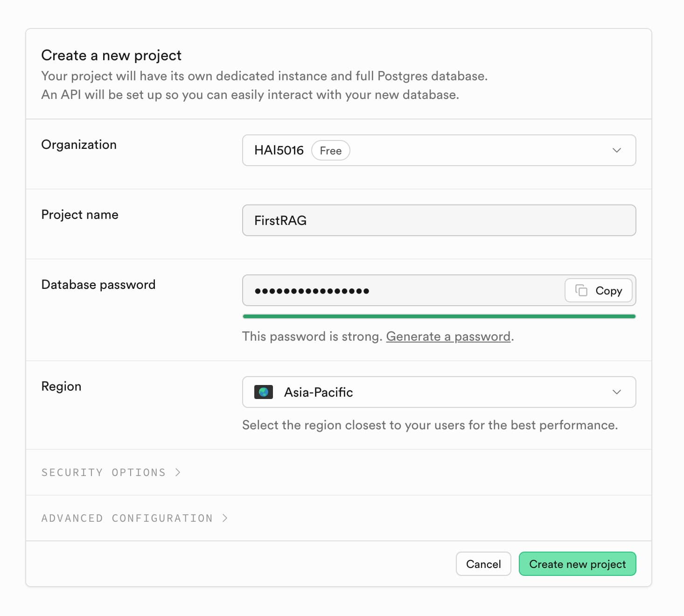
Task: Cancel the project creation
Action: point(483,564)
